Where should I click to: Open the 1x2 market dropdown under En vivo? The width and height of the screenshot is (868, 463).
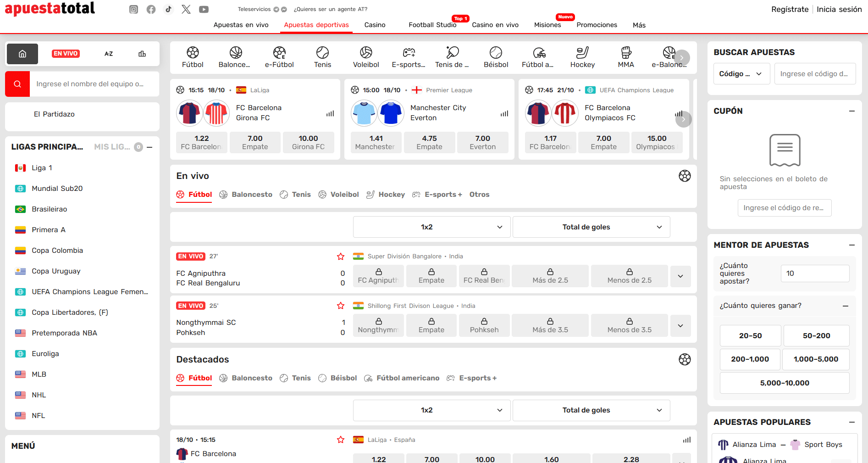[x=431, y=227]
